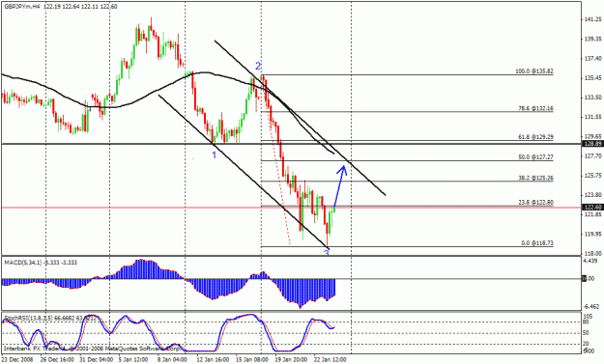Click the 137.40 price axis value
The width and height of the screenshot is (604, 364).
pyautogui.click(x=593, y=59)
